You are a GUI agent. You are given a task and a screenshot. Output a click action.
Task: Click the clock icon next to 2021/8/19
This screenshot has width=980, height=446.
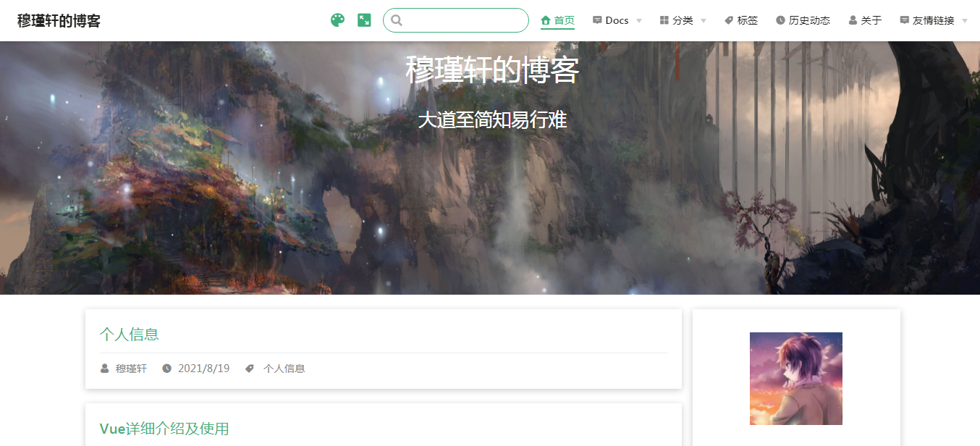tap(167, 369)
